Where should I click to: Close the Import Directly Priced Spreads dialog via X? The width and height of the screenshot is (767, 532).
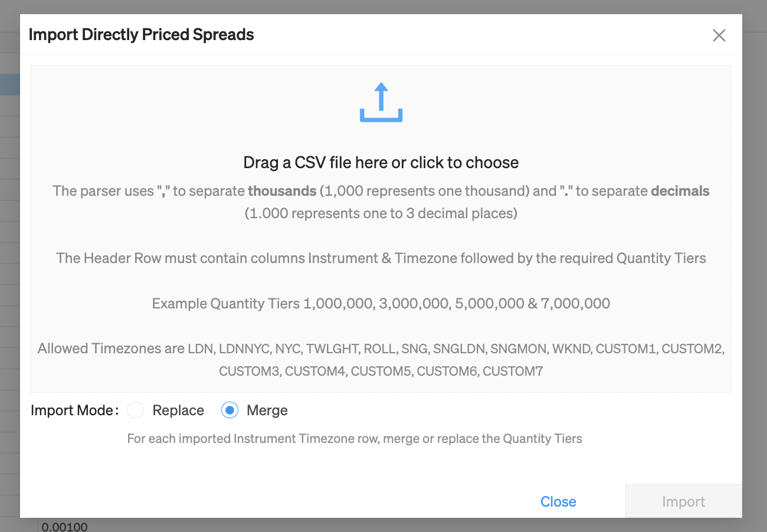(719, 35)
